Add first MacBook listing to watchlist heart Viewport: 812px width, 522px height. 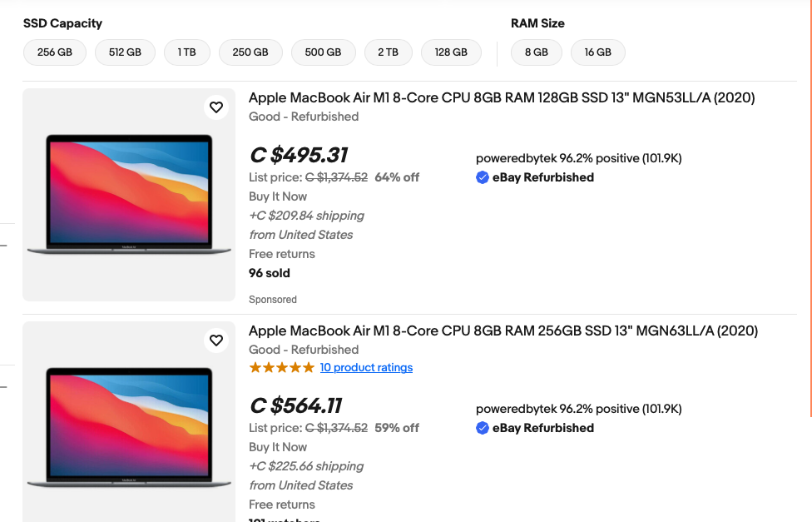point(216,107)
